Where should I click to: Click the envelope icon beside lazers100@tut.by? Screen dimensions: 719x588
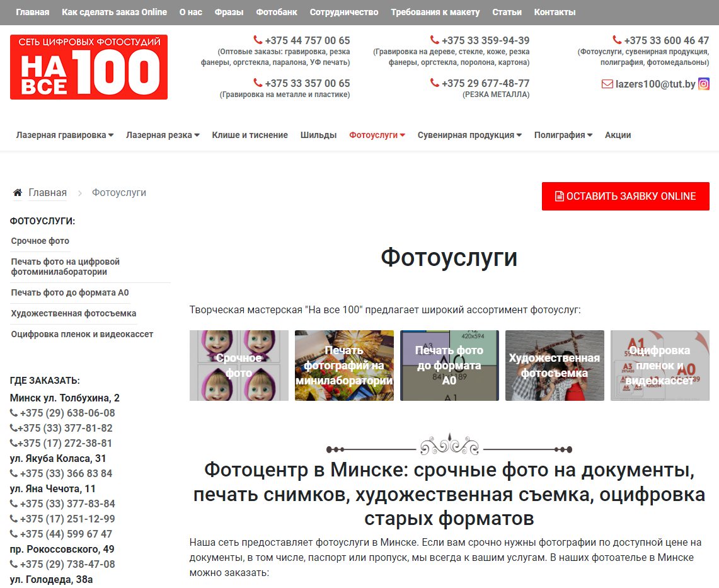[607, 84]
